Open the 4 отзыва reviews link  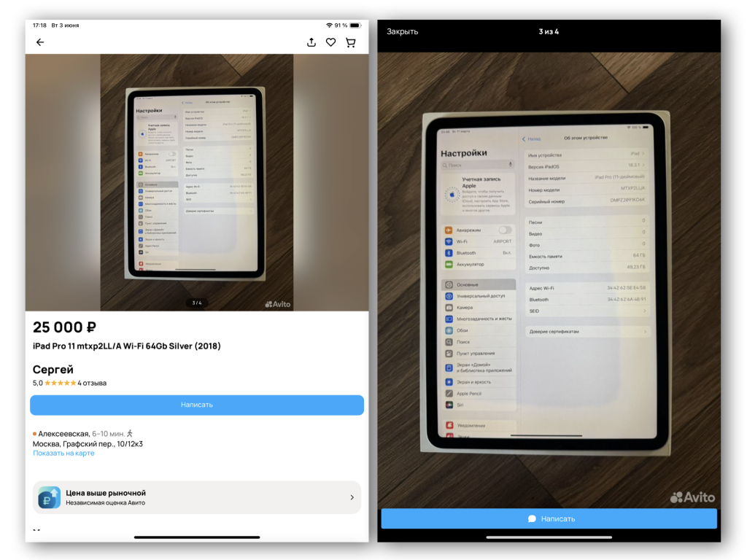click(92, 383)
